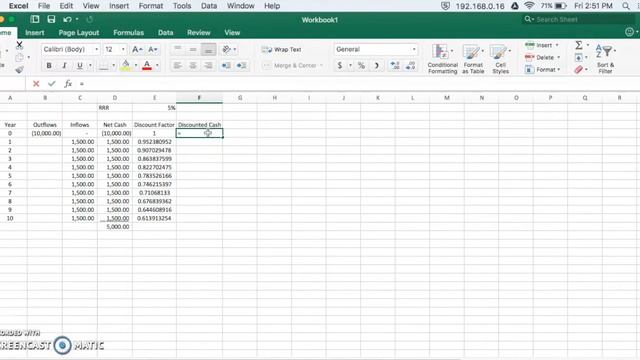
Task: Center text horizontally
Action: point(193,65)
